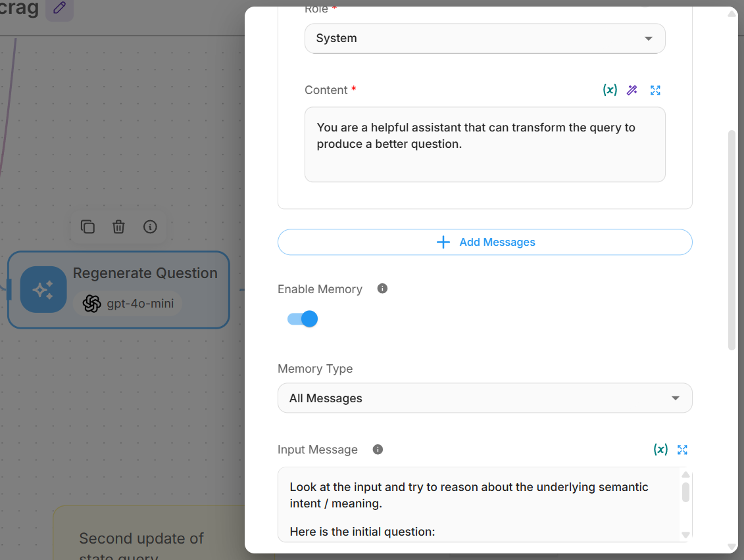Viewport: 744px width, 560px height.
Task: Expand the Content editor with the expand icon
Action: tap(655, 90)
